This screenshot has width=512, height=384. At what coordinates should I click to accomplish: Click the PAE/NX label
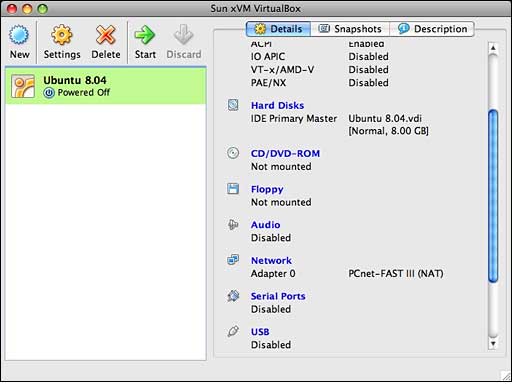[268, 83]
